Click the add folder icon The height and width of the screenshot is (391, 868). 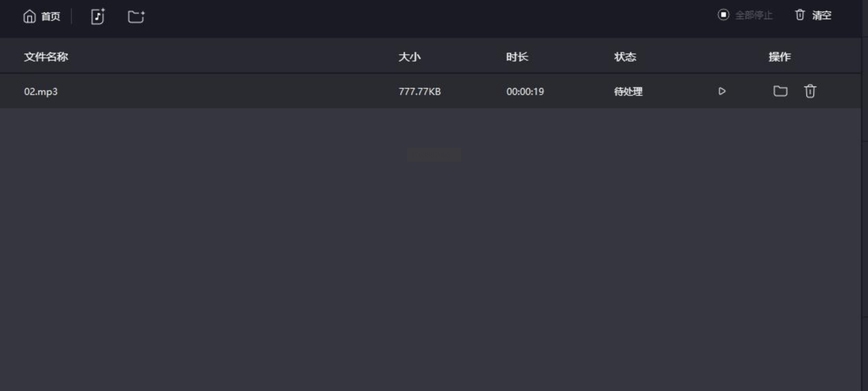pyautogui.click(x=136, y=16)
